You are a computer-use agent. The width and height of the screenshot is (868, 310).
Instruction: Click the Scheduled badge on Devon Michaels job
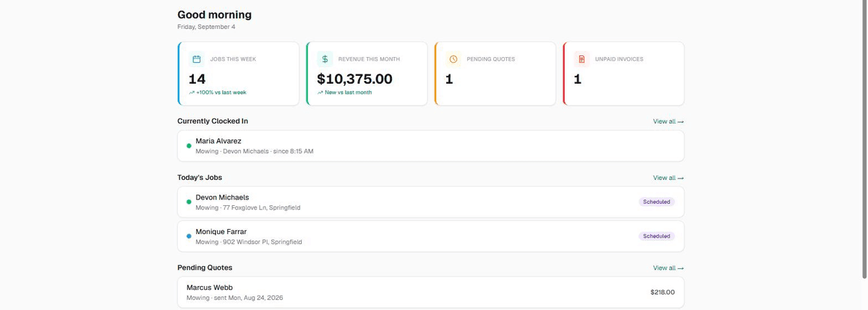(657, 202)
